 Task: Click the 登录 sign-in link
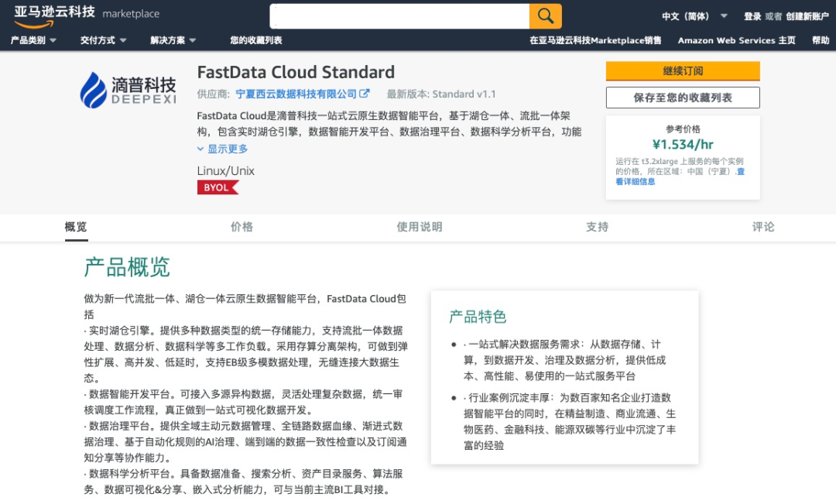point(752,16)
